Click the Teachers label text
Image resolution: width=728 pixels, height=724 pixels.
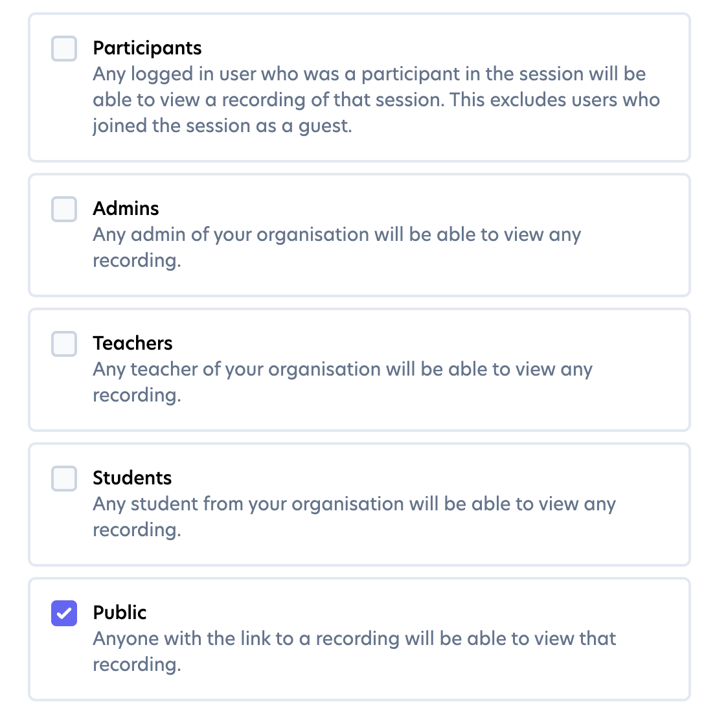[x=133, y=343]
